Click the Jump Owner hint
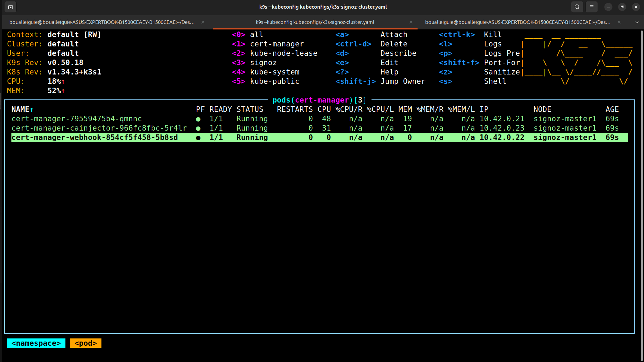 point(403,81)
